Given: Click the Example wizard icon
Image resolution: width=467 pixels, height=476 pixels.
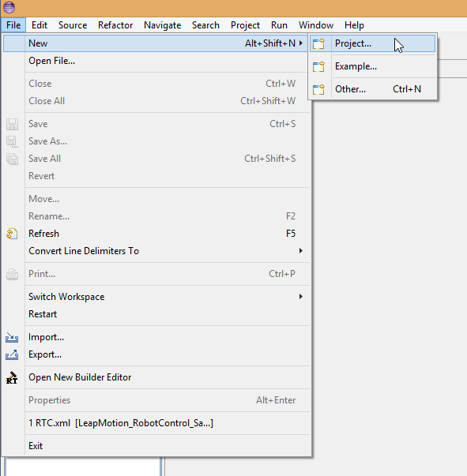Looking at the screenshot, I should (318, 66).
